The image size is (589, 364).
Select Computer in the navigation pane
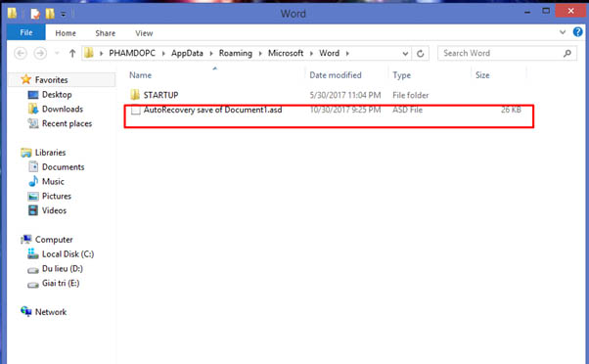[x=54, y=240]
